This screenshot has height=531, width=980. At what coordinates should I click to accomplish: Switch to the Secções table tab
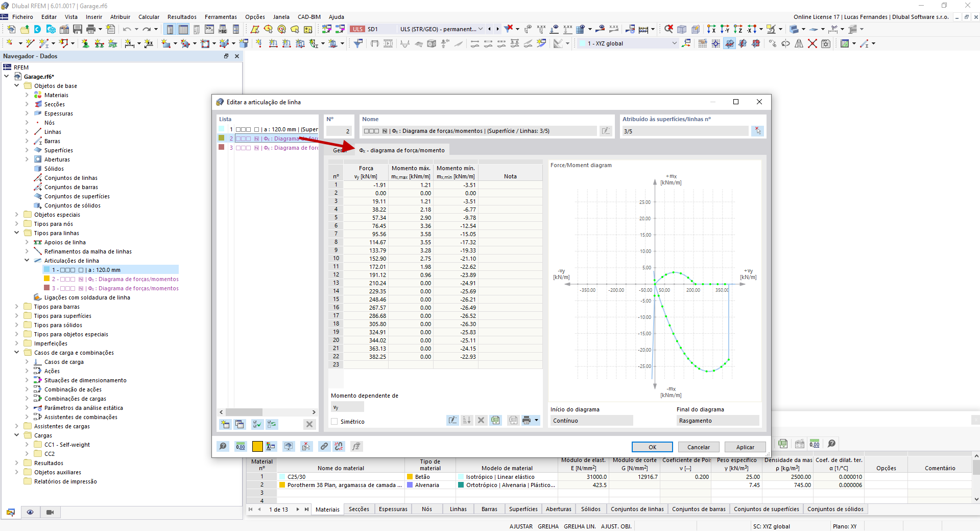pos(359,510)
